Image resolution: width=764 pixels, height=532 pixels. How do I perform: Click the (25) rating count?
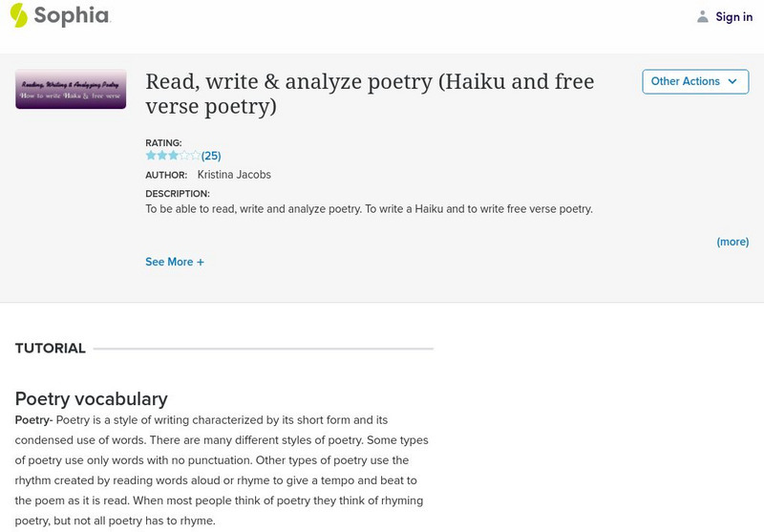(211, 156)
